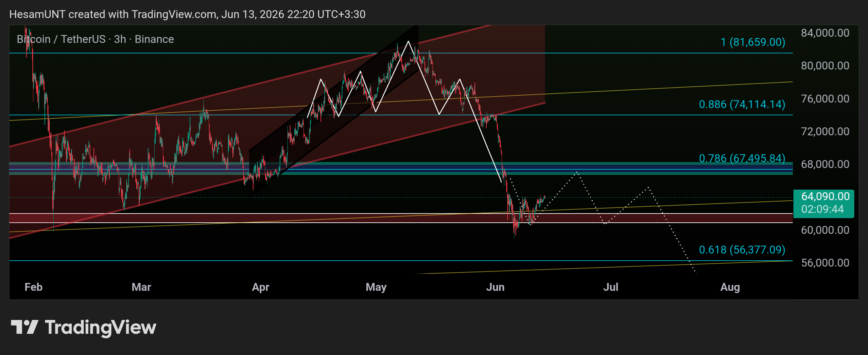This screenshot has height=355, width=868.
Task: Click the "Feb" label on the time axis
Action: [34, 287]
